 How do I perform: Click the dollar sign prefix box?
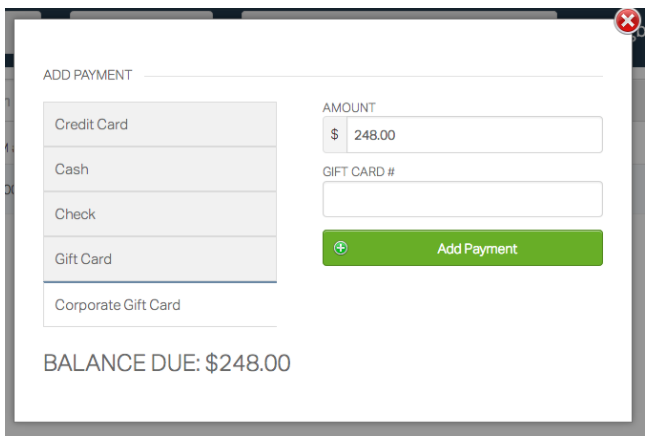(x=335, y=135)
